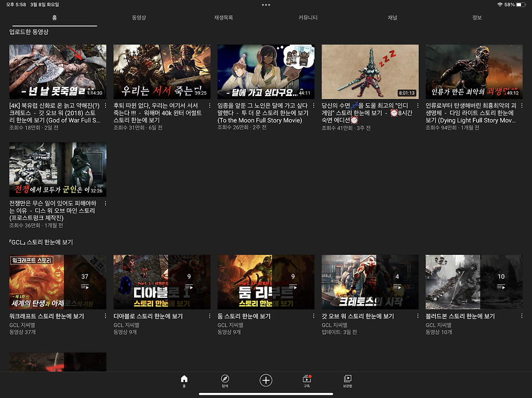Tap '조회수 94만회 · 1개월 전' text
This screenshot has height=398, width=532.
click(453, 128)
